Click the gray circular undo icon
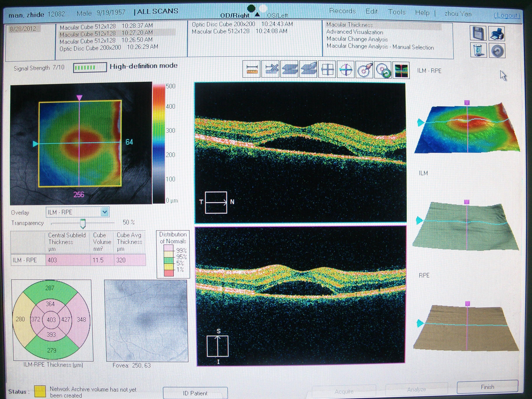This screenshot has width=532, height=399. [x=497, y=50]
